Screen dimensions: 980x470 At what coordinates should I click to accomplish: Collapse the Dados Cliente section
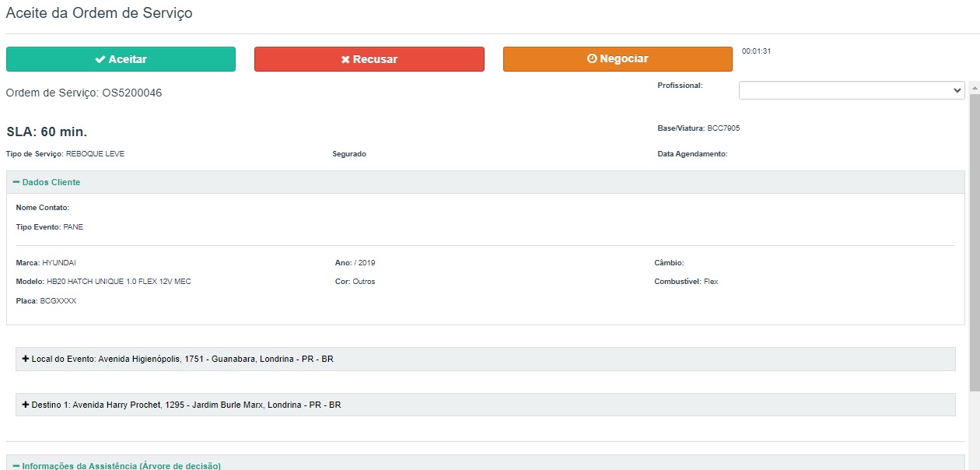coord(485,182)
